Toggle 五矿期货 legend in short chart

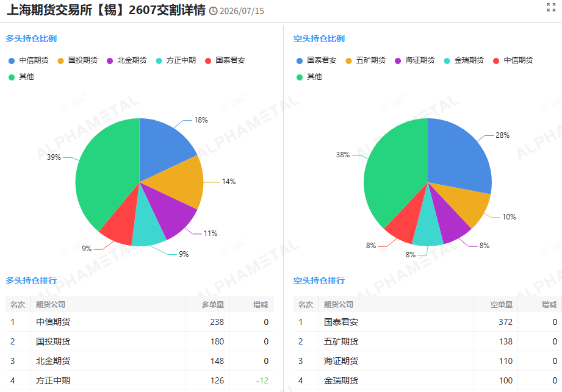(x=366, y=60)
